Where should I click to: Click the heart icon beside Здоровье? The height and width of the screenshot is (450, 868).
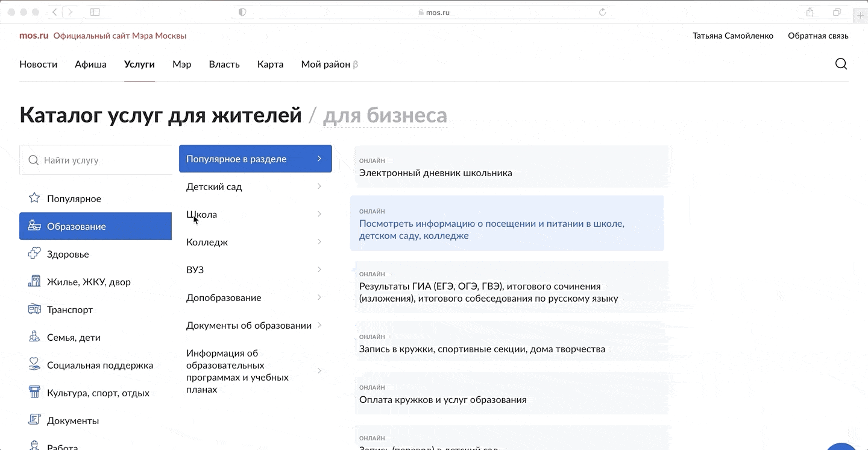34,254
